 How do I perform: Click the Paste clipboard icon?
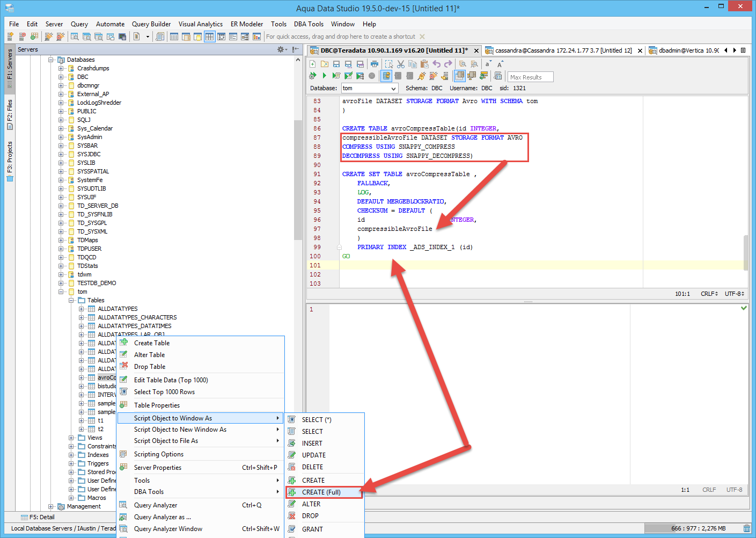click(x=424, y=64)
